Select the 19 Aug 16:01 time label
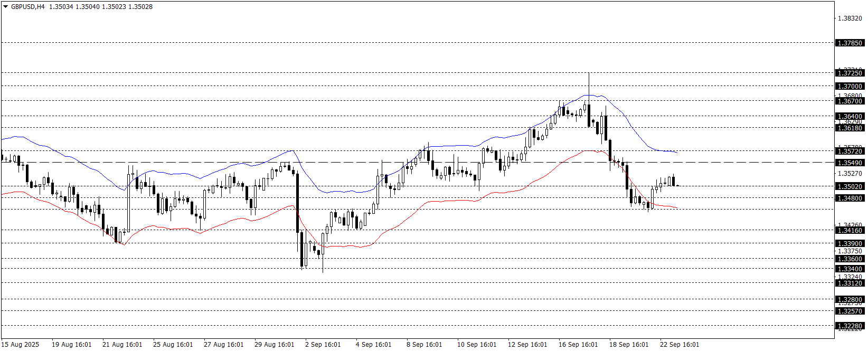Viewport: 868px width, 351px height. pos(71,345)
